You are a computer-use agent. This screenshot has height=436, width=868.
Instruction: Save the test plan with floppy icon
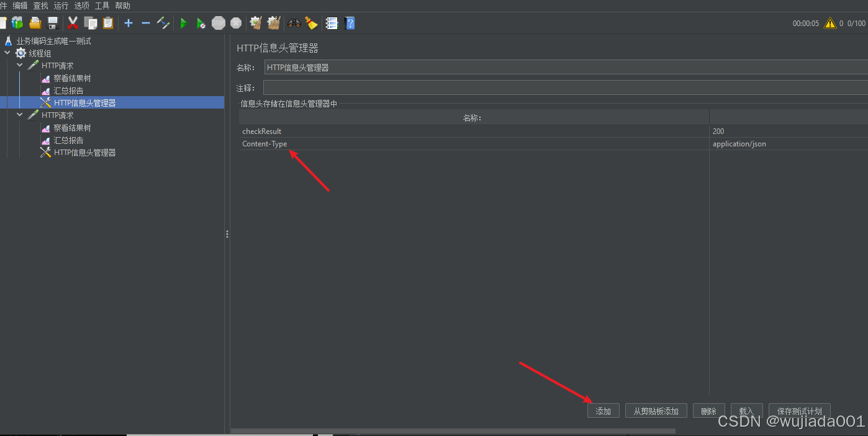pos(53,23)
